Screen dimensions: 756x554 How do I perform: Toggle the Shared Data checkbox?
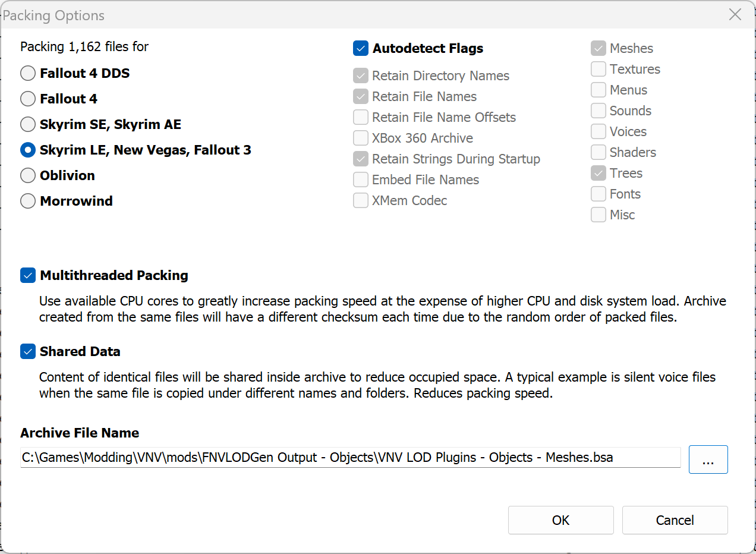(x=28, y=351)
